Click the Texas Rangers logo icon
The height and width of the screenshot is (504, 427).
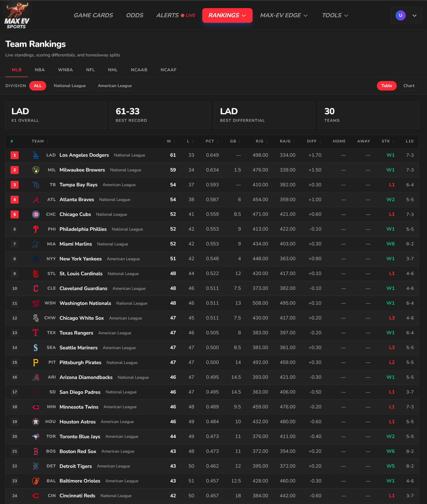36,333
